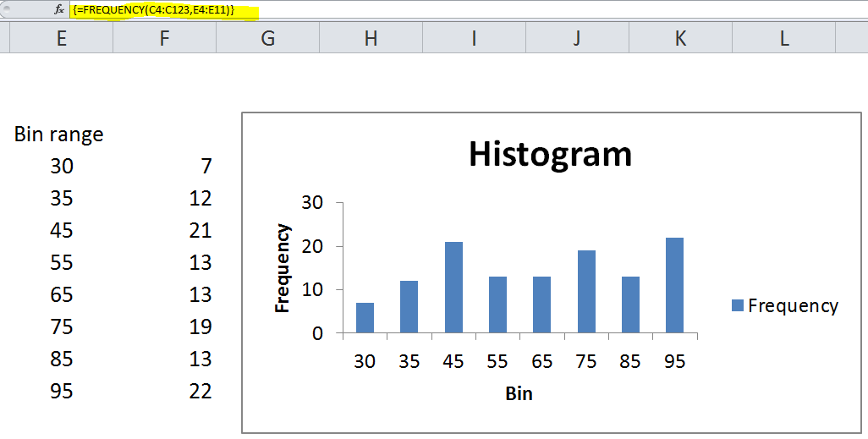Select the chart bar above bin 45
This screenshot has height=439, width=868.
453,288
